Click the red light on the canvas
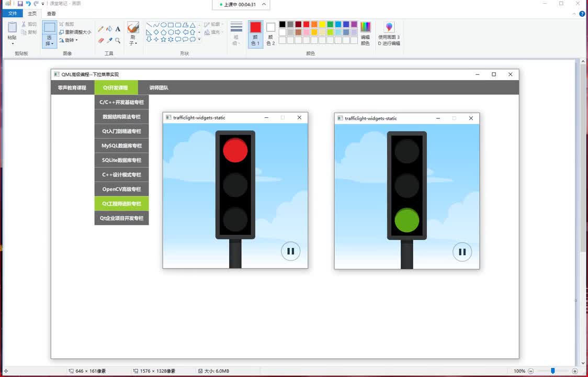This screenshot has width=588, height=377. (235, 150)
